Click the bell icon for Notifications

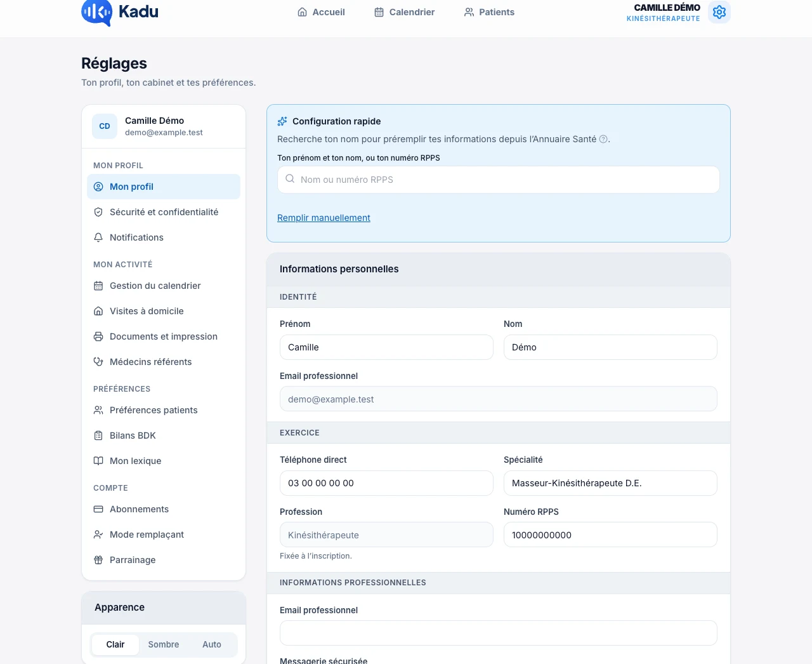[x=98, y=237]
